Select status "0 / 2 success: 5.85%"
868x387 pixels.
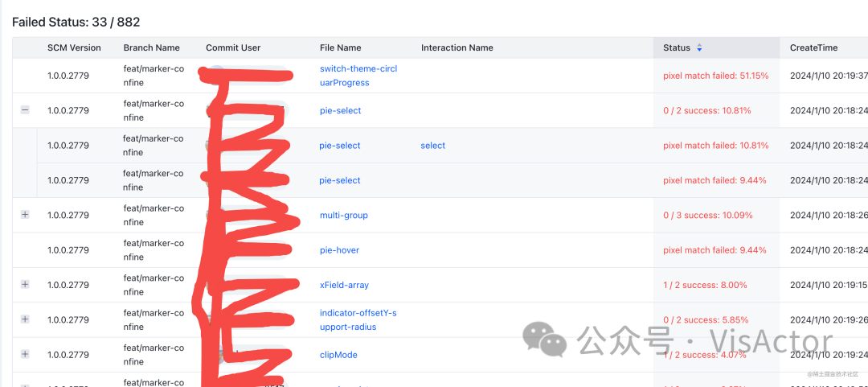pos(706,320)
